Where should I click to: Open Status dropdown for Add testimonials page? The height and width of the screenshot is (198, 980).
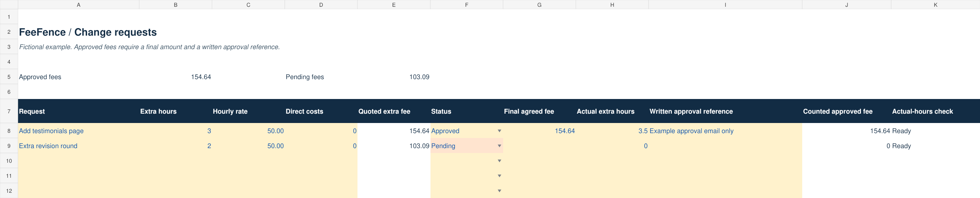tap(499, 131)
